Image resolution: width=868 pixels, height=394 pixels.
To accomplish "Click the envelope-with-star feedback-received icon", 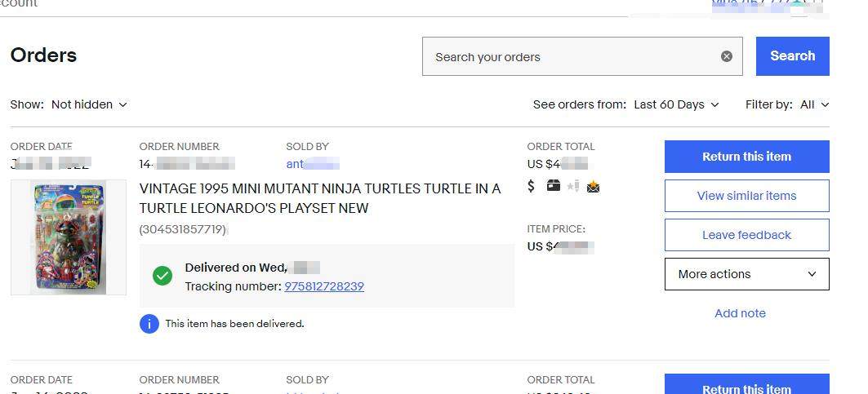I will [593, 187].
